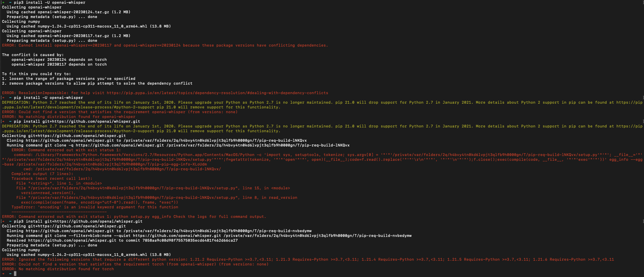Click the 'Running command git clone -q' line

tap(178, 145)
